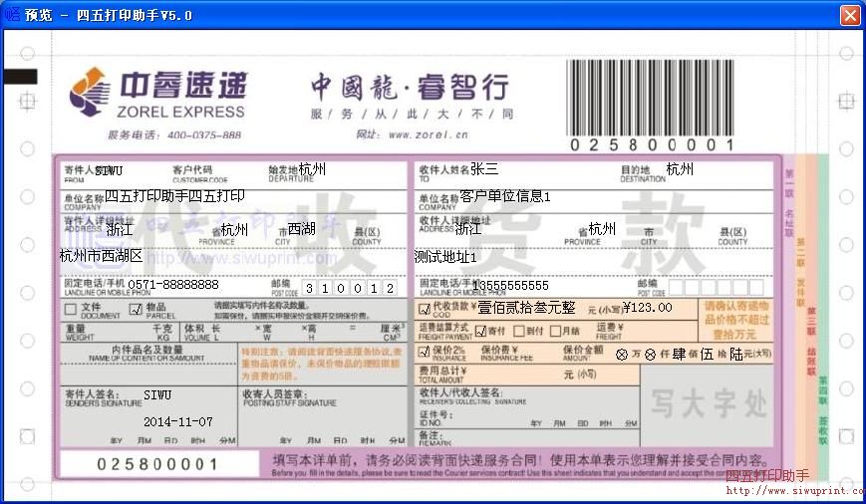Screen dimensions: 866x504
Task: Click the app icon in the title bar
Action: 12,14
